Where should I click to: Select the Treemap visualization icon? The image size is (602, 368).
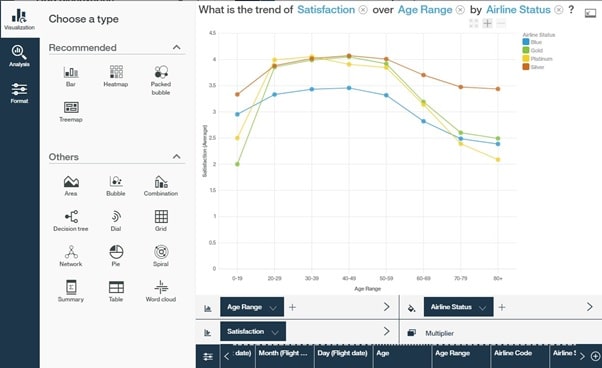(x=71, y=112)
